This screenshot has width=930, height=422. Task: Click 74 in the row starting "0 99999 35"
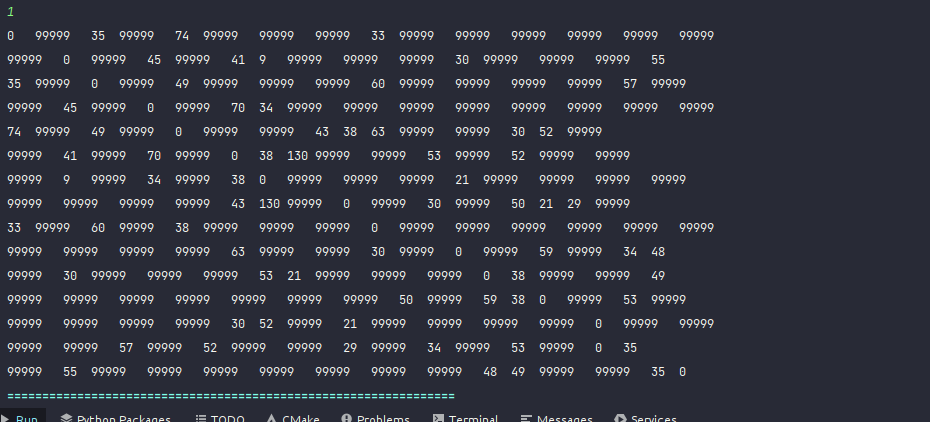coord(182,36)
